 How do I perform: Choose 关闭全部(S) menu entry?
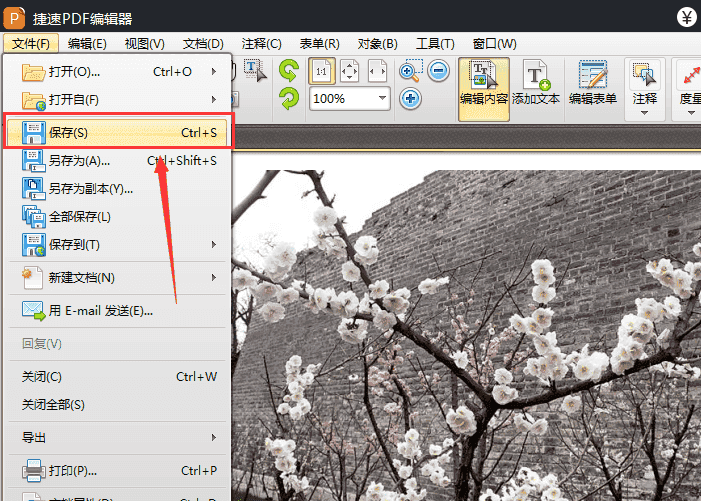(x=117, y=404)
